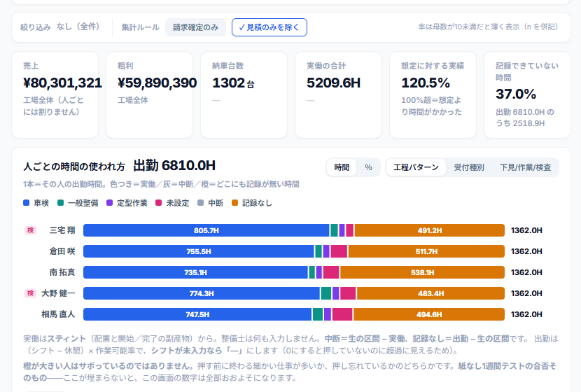
Task: Select the 受付種別 tab
Action: [x=469, y=167]
